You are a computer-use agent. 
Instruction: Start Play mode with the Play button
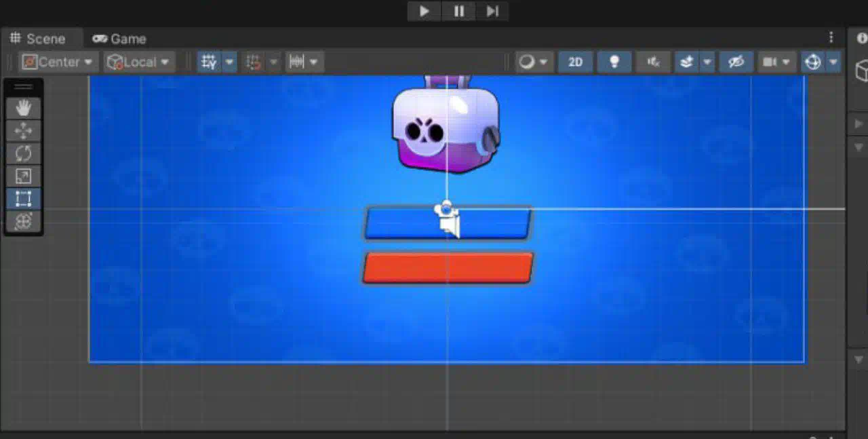tap(424, 11)
